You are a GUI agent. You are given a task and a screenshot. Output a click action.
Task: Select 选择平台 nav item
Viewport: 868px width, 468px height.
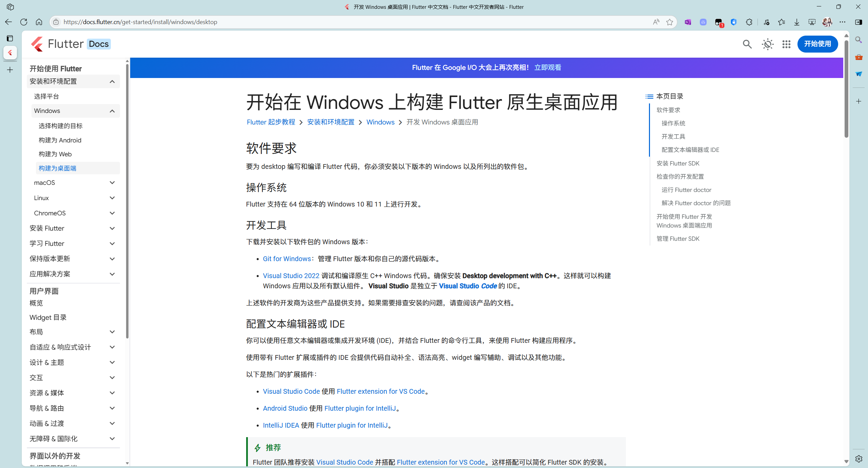pos(46,96)
